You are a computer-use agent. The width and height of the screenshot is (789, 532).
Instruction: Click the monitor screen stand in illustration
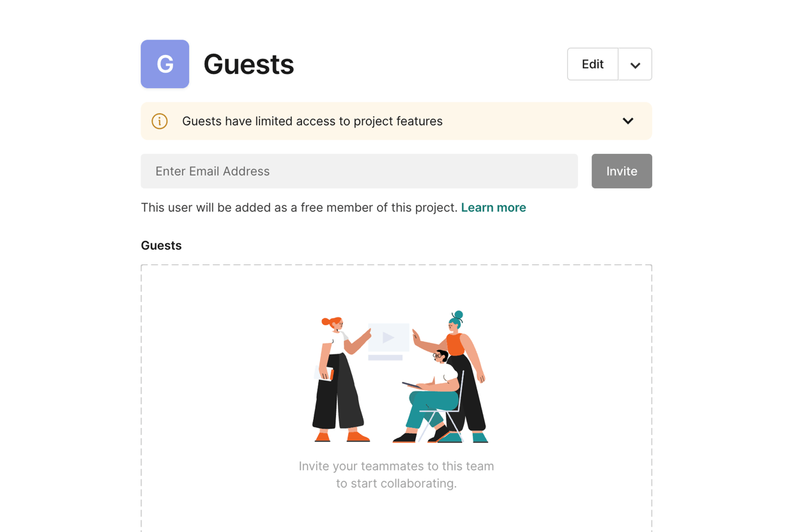click(385, 358)
